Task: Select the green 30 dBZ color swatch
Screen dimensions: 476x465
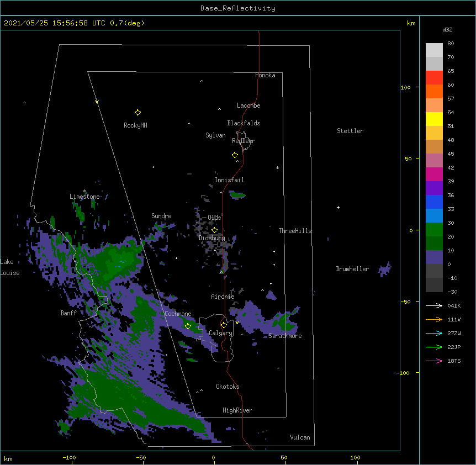Action: (x=434, y=230)
